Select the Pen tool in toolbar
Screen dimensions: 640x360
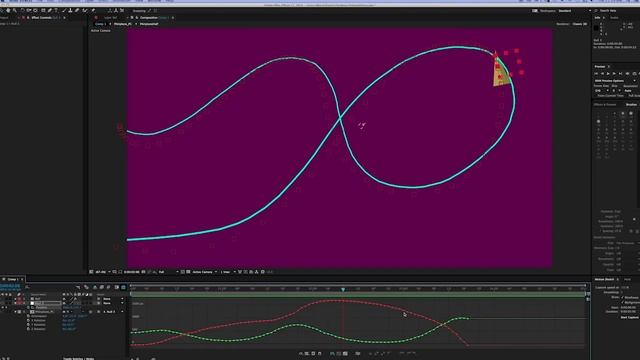[x=50, y=11]
